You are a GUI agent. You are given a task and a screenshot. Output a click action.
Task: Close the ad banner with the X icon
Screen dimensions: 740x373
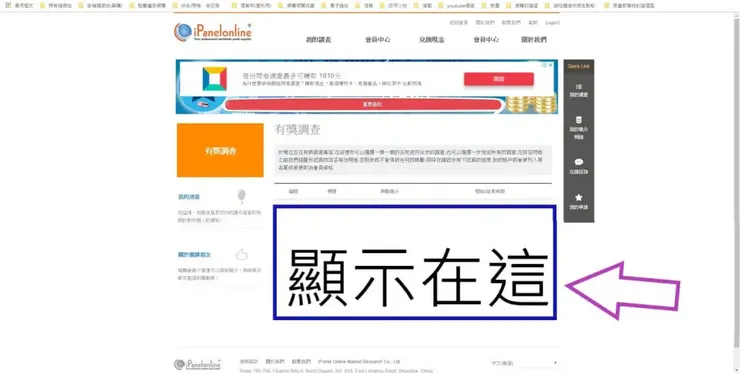pyautogui.click(x=551, y=65)
